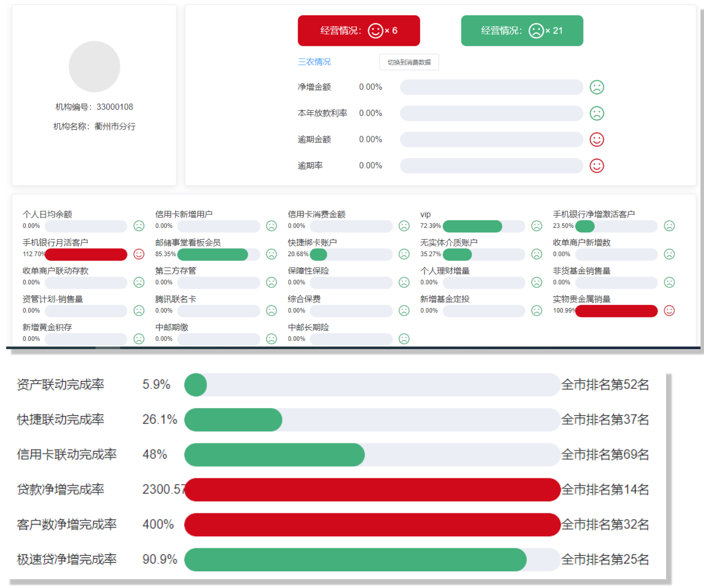This screenshot has width=704, height=588.
Task: Select the 全市排名第52名 ranking text
Action: 605,385
